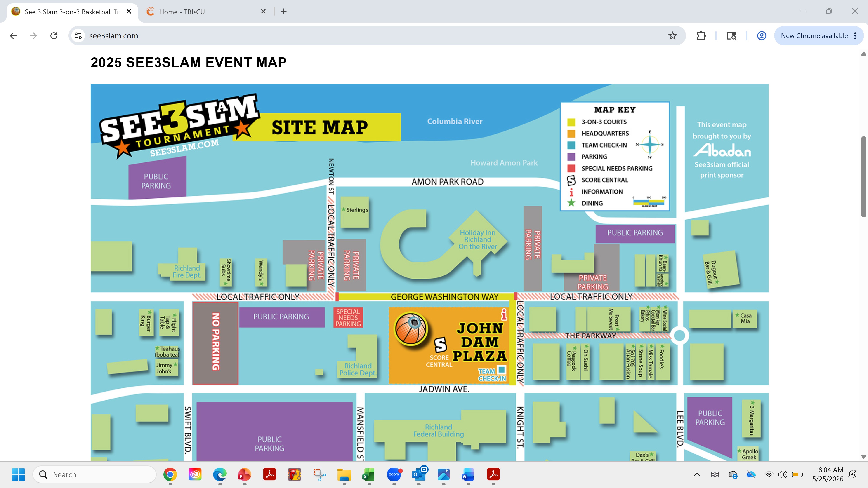Viewport: 868px width, 488px height.
Task: Click the forward navigation arrow
Action: tap(33, 36)
